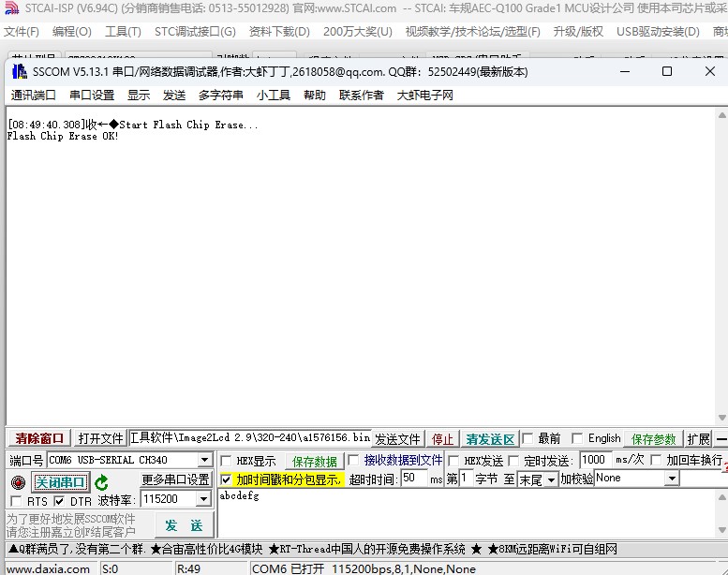Click the www.daxia.com status bar link
The image size is (728, 575).
click(49, 569)
